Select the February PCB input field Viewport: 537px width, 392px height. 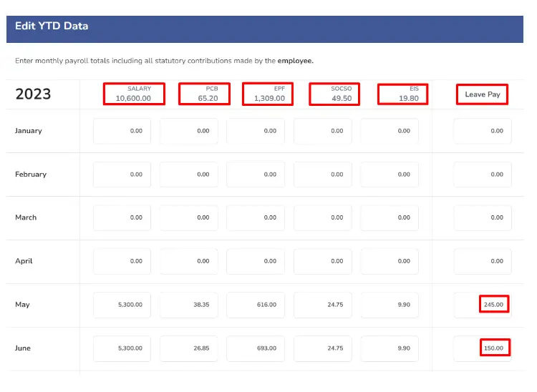pos(189,175)
